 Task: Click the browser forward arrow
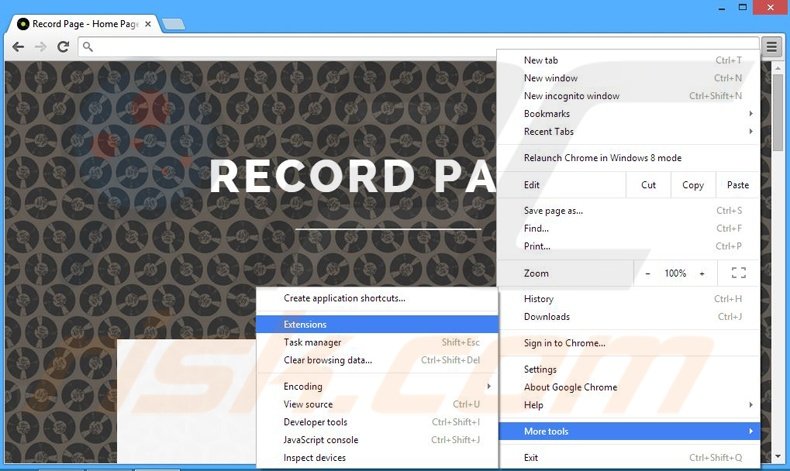[40, 47]
